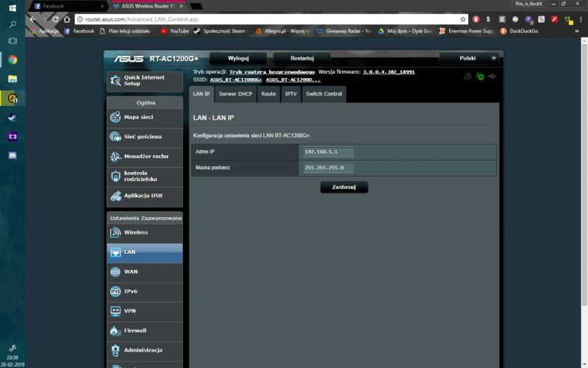
Task: Click the Zastosuj apply button
Action: pos(344,187)
